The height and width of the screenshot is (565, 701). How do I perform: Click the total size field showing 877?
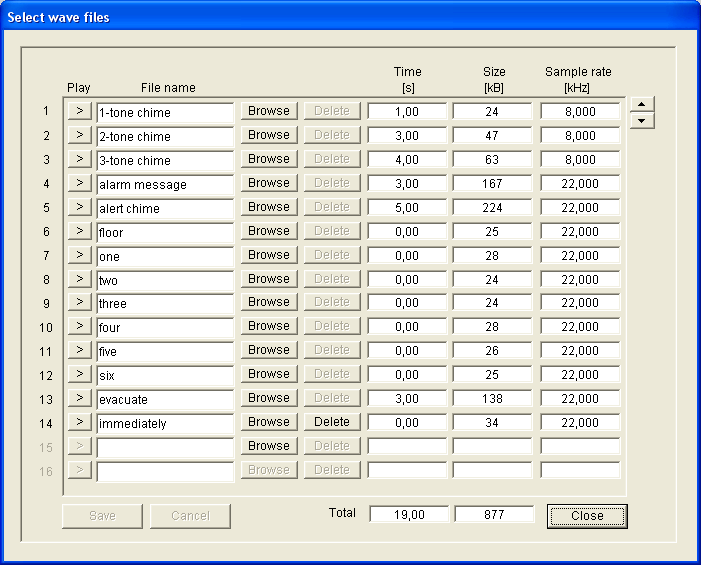[494, 514]
